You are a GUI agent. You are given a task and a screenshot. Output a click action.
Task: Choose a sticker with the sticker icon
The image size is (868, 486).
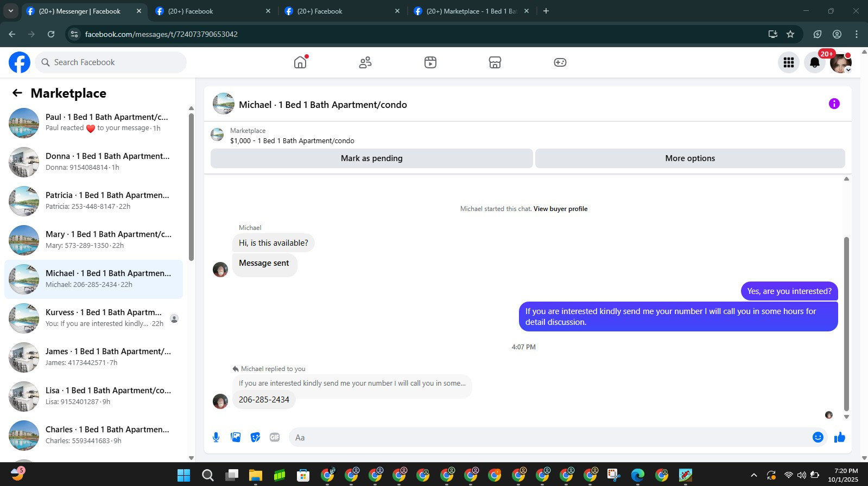pos(255,437)
